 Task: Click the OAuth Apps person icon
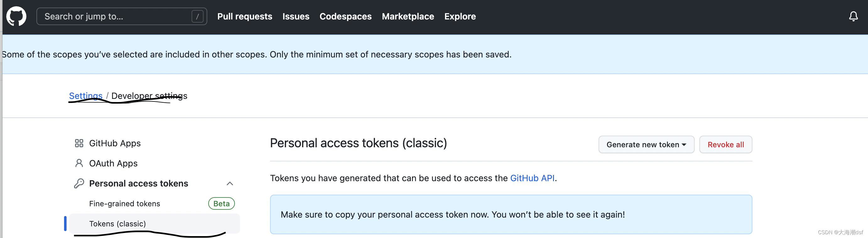coord(79,163)
